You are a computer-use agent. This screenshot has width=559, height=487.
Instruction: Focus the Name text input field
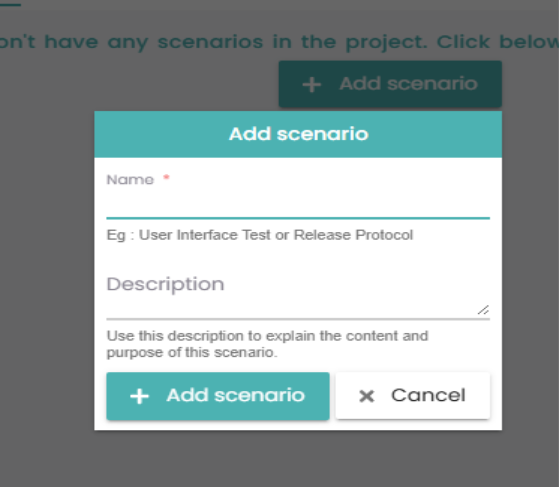pyautogui.click(x=298, y=202)
